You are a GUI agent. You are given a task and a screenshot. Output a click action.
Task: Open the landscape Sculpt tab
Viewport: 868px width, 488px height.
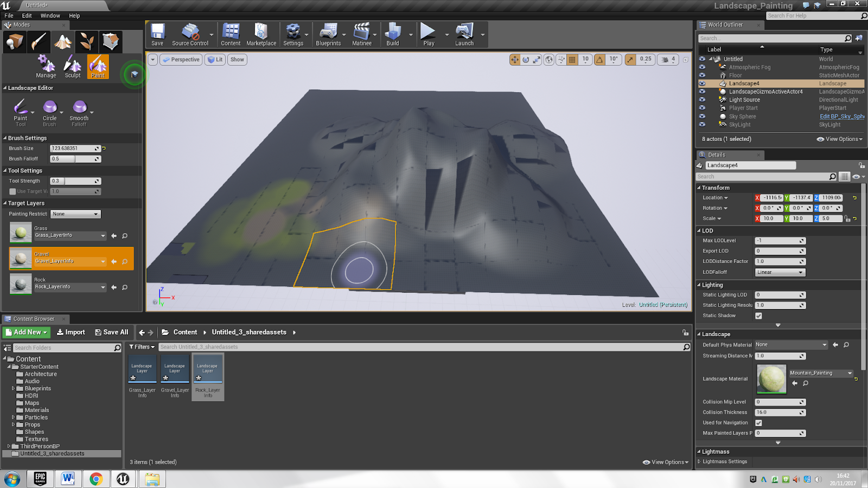(x=73, y=67)
